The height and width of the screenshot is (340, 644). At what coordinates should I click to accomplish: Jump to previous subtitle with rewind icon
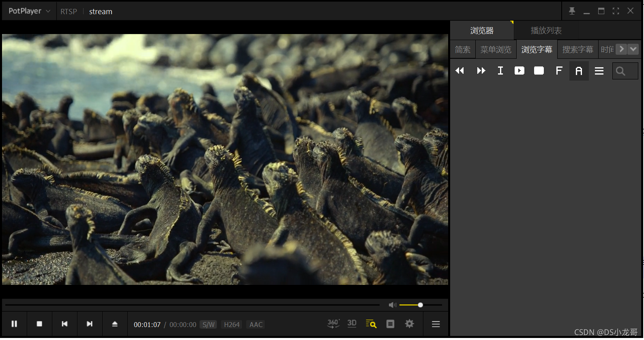pos(460,71)
